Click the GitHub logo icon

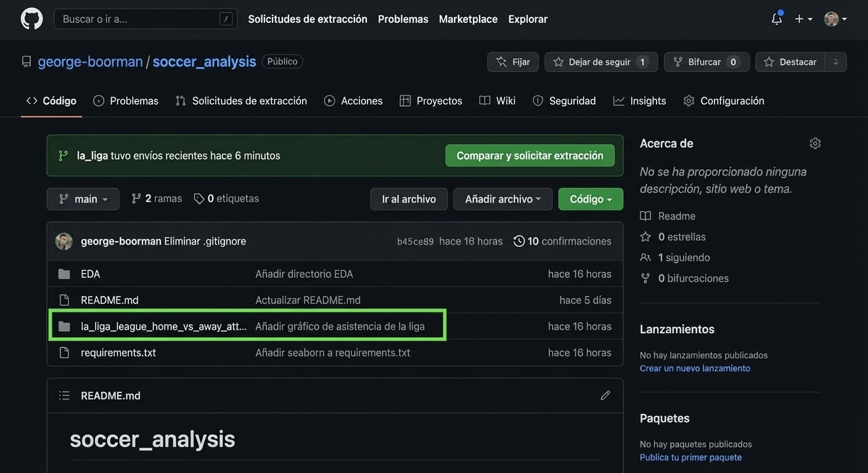31,18
